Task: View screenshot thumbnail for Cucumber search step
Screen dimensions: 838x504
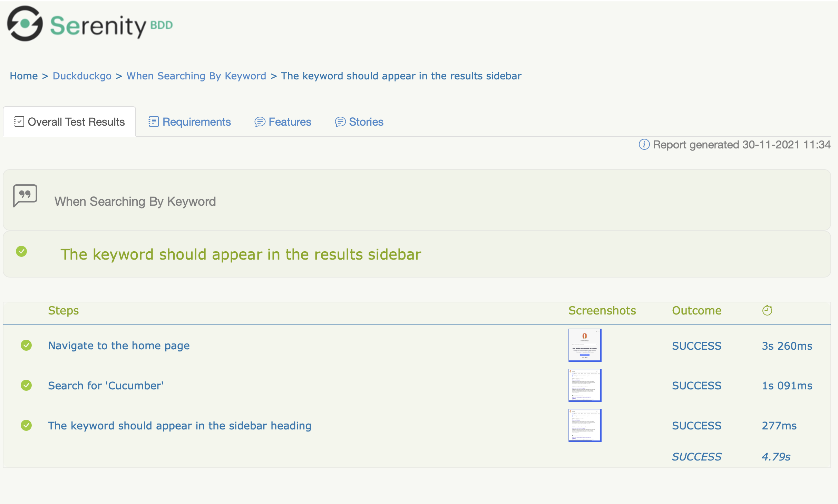Action: [585, 385]
